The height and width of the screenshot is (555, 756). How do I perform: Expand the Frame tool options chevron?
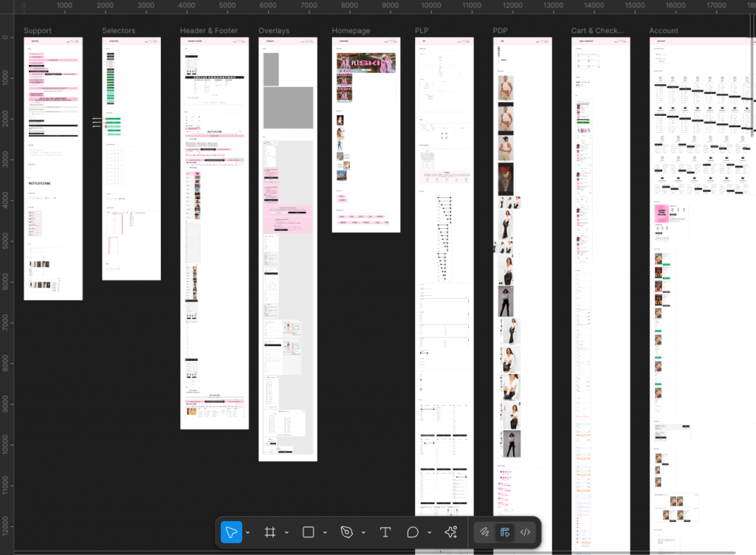point(286,533)
